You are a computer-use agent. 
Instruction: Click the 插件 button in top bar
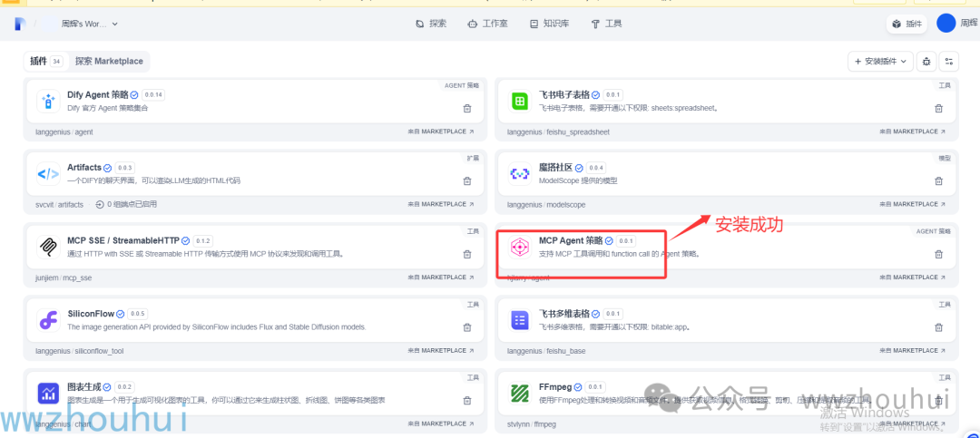(x=906, y=24)
